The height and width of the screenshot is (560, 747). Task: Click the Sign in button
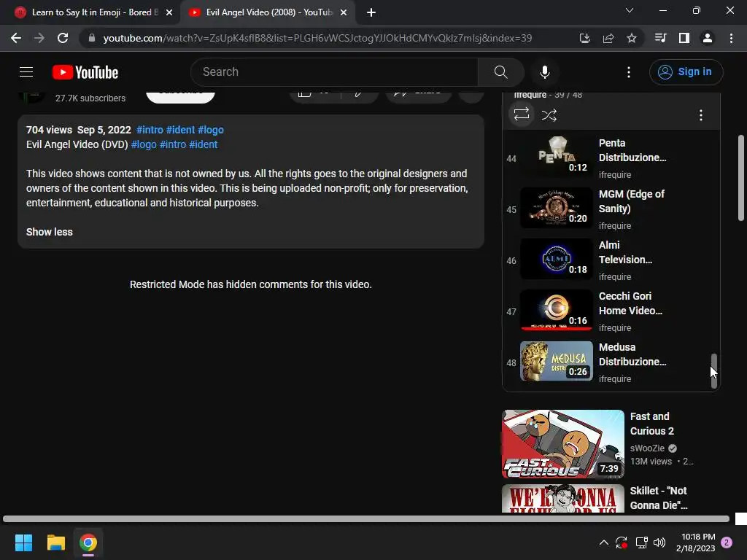point(686,72)
